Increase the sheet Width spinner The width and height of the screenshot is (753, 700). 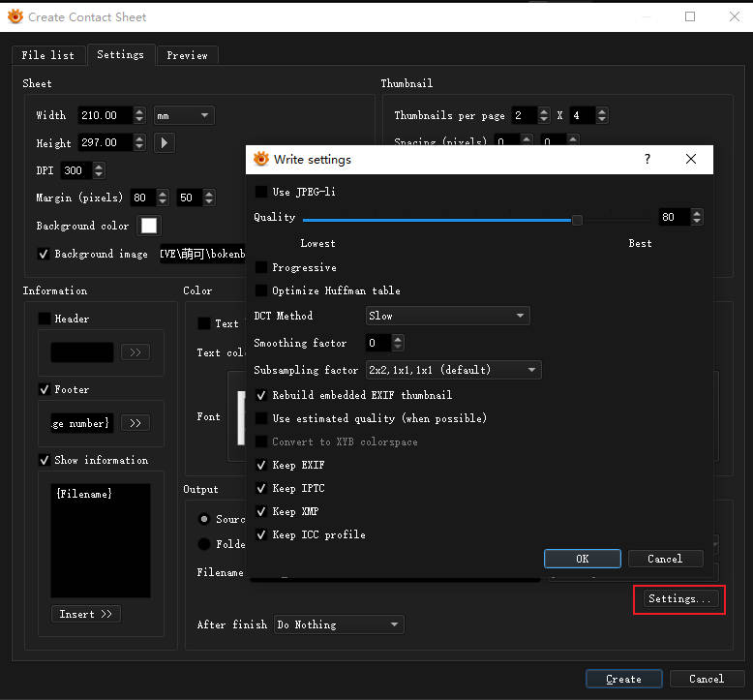[x=139, y=111]
